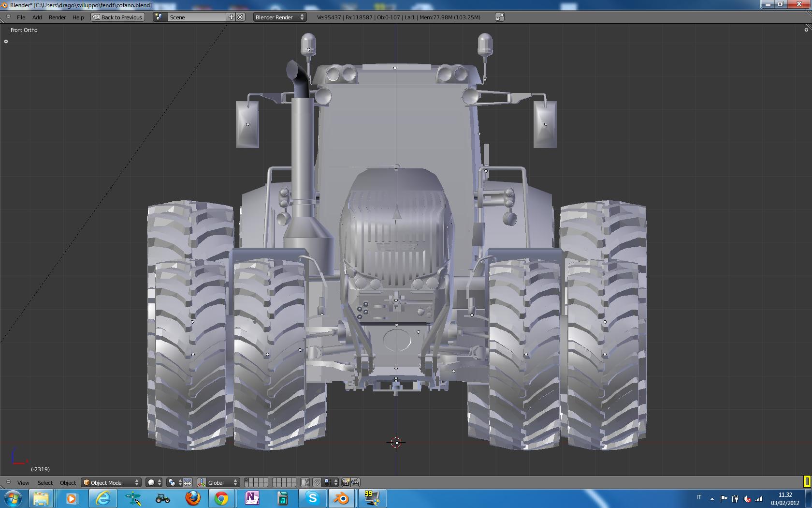
Task: Expand the properties region plus icon
Action: [x=806, y=30]
